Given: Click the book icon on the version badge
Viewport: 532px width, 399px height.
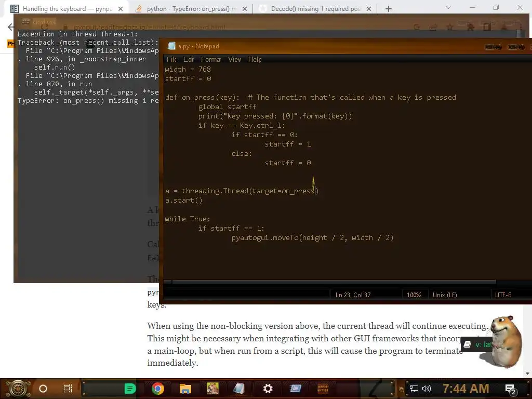Looking at the screenshot, I should [467, 344].
